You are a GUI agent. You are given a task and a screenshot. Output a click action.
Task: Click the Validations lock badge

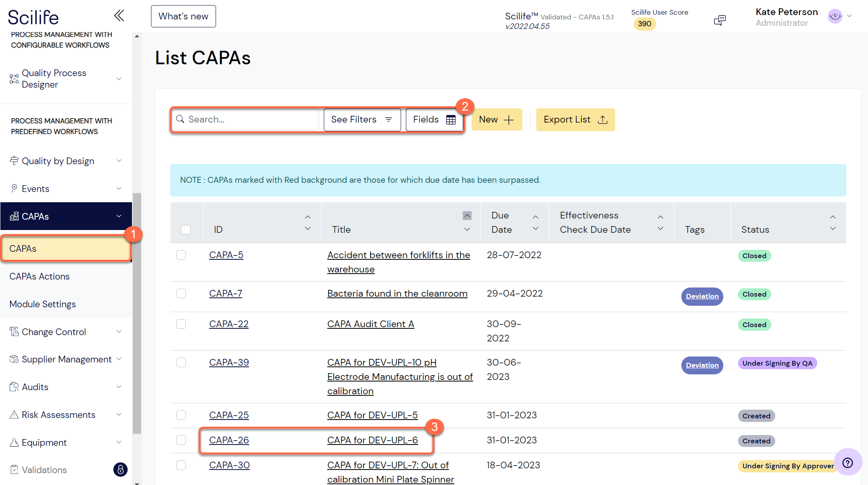click(x=120, y=470)
